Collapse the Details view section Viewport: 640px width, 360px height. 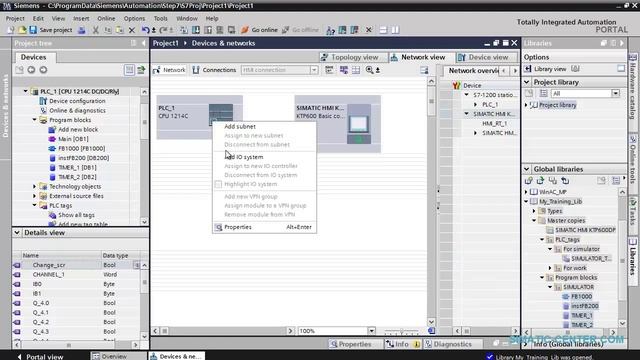click(17, 233)
